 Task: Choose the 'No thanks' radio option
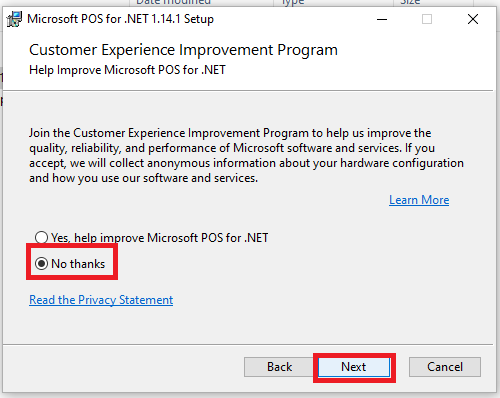point(70,264)
